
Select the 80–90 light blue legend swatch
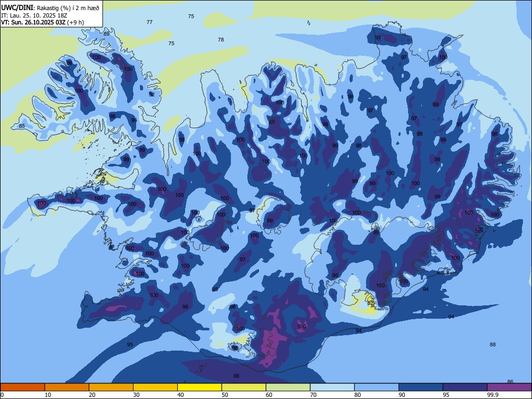[377, 387]
